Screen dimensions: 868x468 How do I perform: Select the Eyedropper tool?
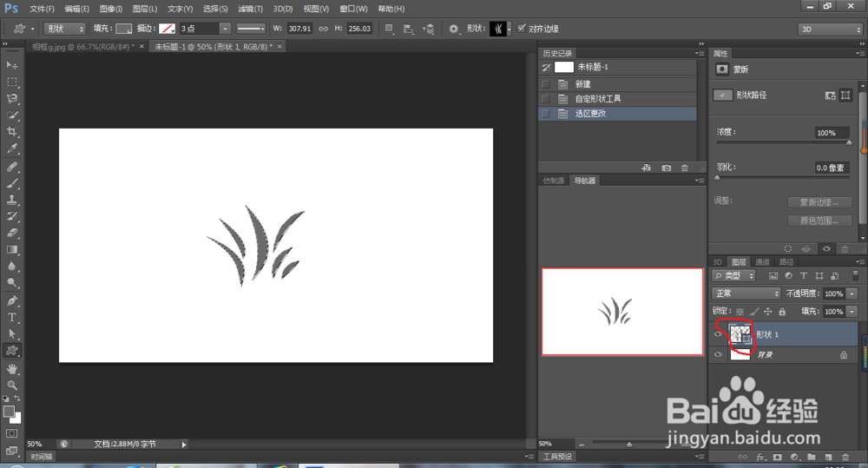11,148
